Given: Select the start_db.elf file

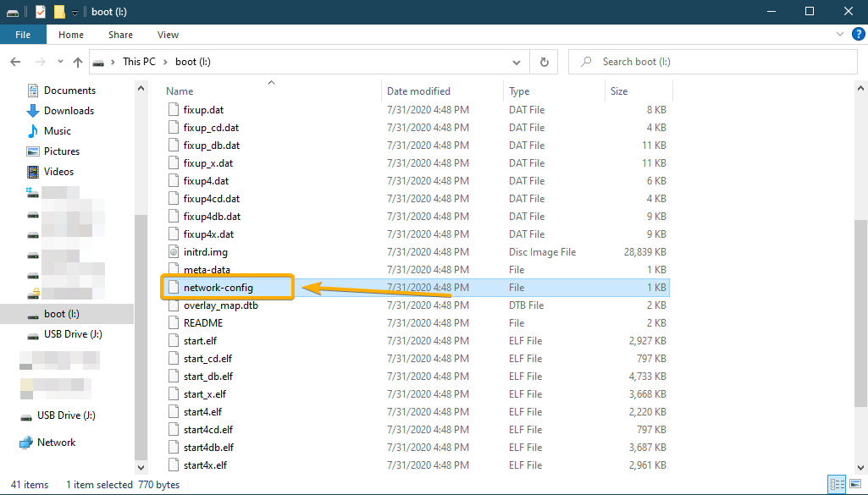Looking at the screenshot, I should pos(208,376).
